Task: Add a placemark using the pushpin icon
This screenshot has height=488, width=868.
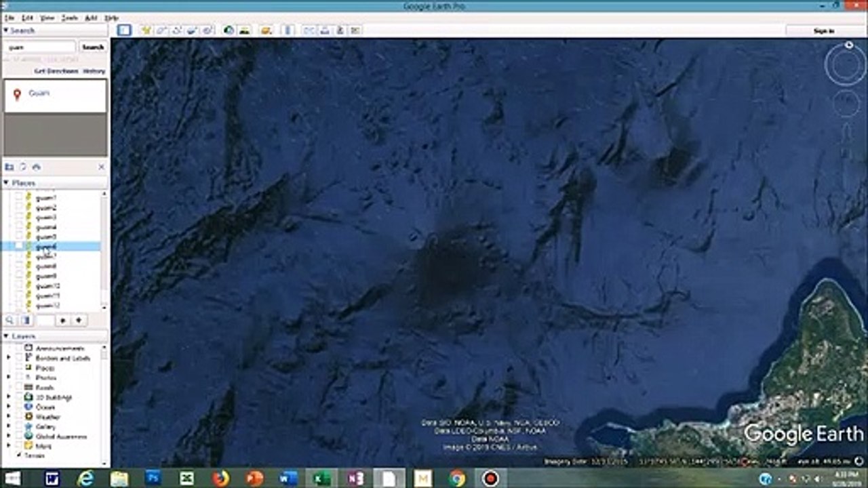Action: (x=146, y=30)
